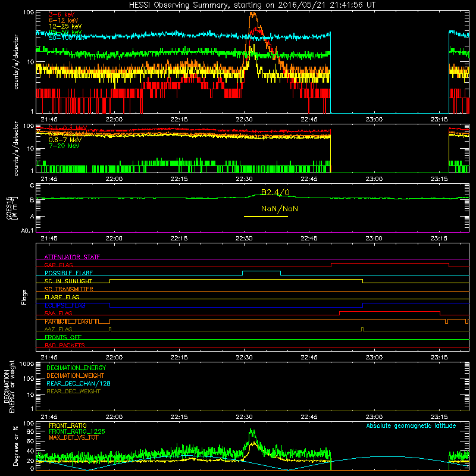Click the "GAP_FLAG" label
The image size is (476, 476).
pyautogui.click(x=58, y=265)
